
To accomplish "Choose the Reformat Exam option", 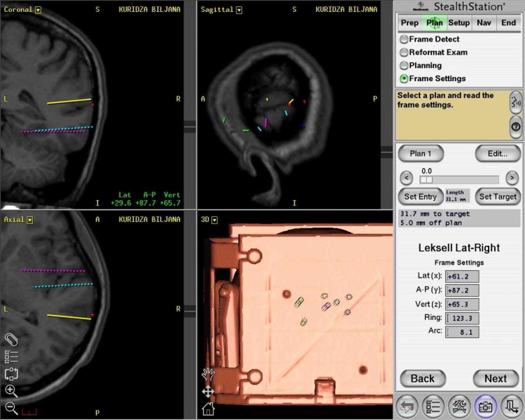I will (x=404, y=52).
